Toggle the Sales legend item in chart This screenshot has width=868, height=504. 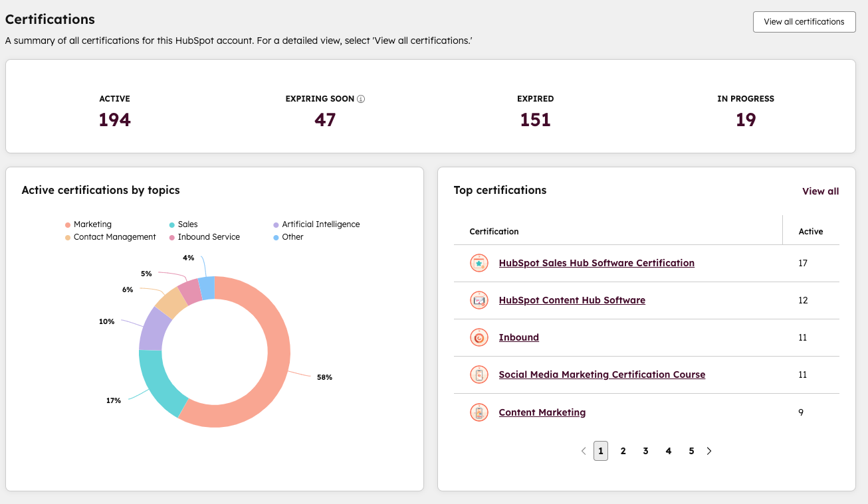click(x=187, y=224)
